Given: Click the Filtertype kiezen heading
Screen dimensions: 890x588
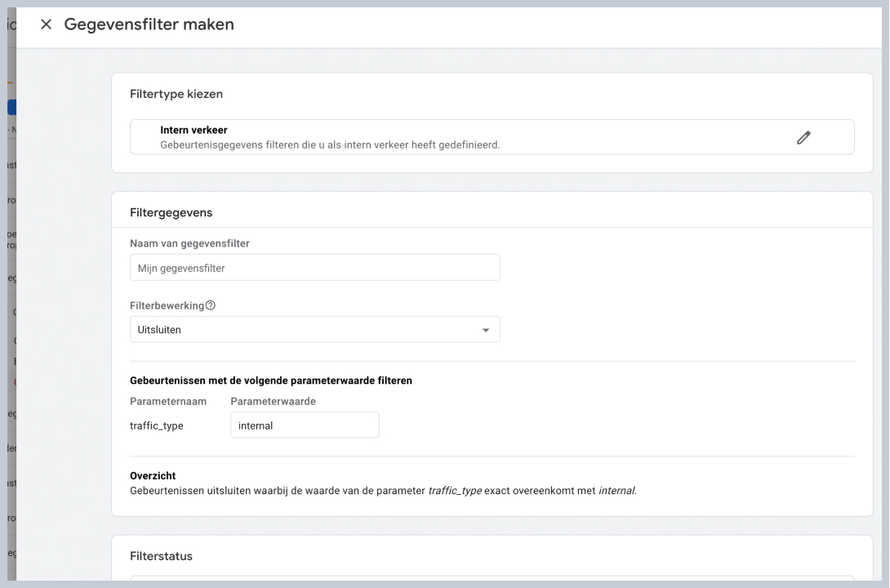Looking at the screenshot, I should 176,94.
